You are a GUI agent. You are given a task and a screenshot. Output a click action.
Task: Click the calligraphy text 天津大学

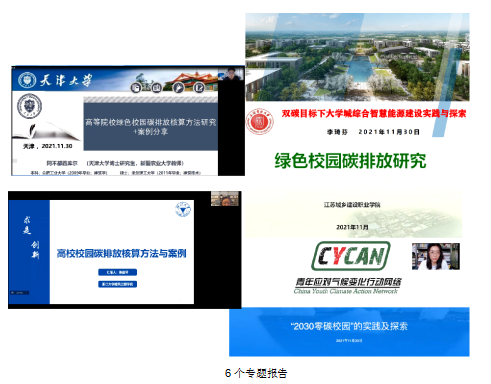point(66,80)
